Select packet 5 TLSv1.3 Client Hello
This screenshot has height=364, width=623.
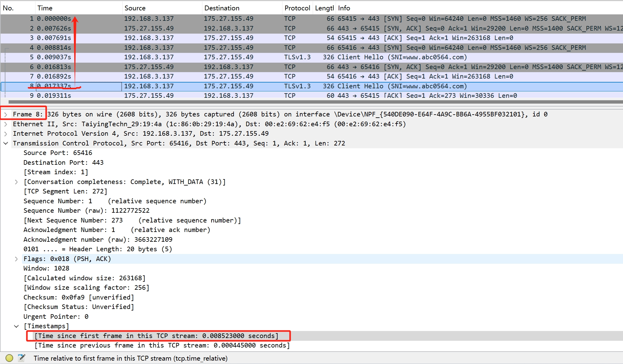[x=245, y=57]
